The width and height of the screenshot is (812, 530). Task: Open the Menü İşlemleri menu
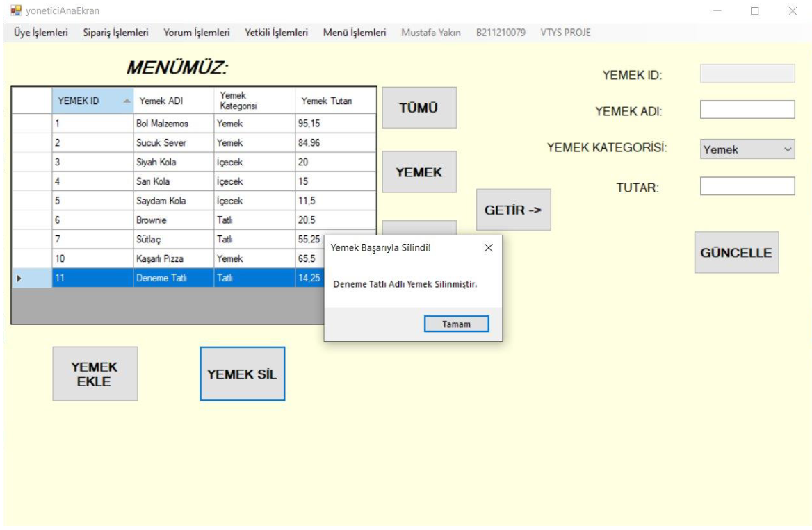(355, 33)
